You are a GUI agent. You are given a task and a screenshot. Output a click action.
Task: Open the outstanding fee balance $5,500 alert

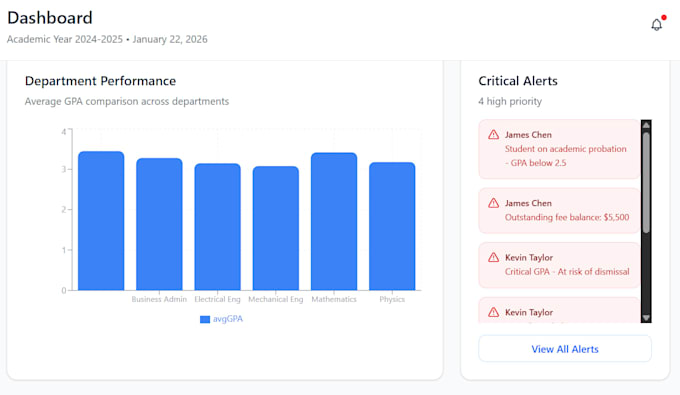(559, 211)
